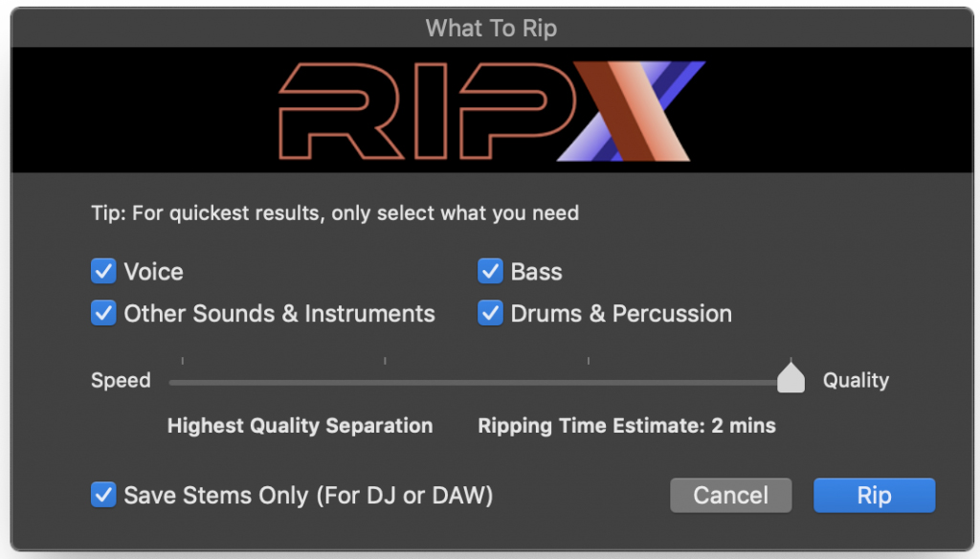
Task: Disable the Bass stem checkbox
Action: [x=490, y=272]
